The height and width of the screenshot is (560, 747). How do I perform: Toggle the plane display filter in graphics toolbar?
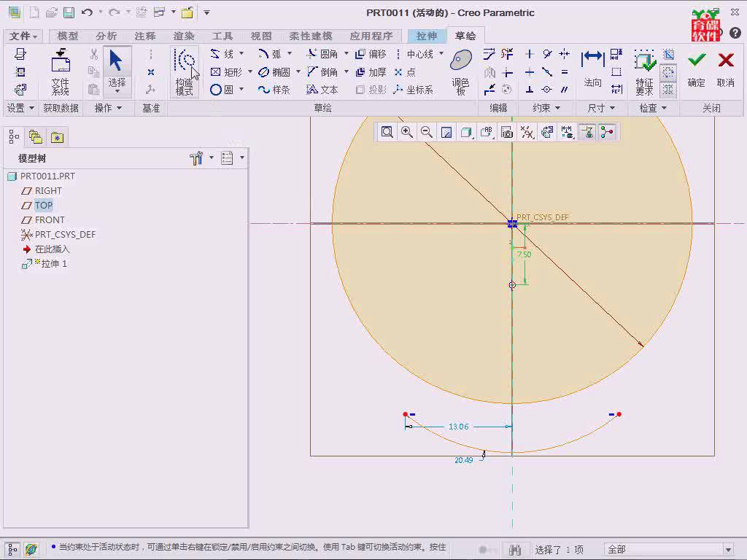(588, 132)
